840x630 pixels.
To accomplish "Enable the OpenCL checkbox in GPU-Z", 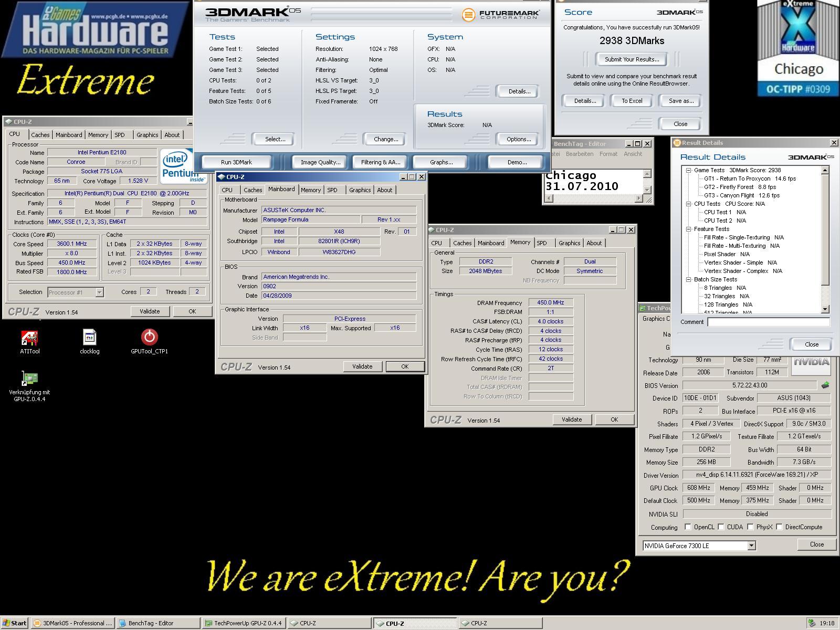I will (688, 527).
